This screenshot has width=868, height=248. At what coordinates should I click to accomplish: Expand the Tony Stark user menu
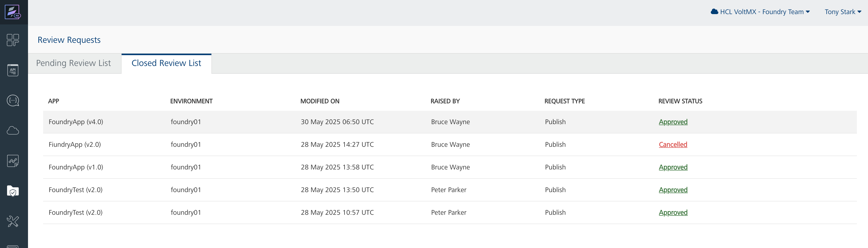click(x=843, y=12)
